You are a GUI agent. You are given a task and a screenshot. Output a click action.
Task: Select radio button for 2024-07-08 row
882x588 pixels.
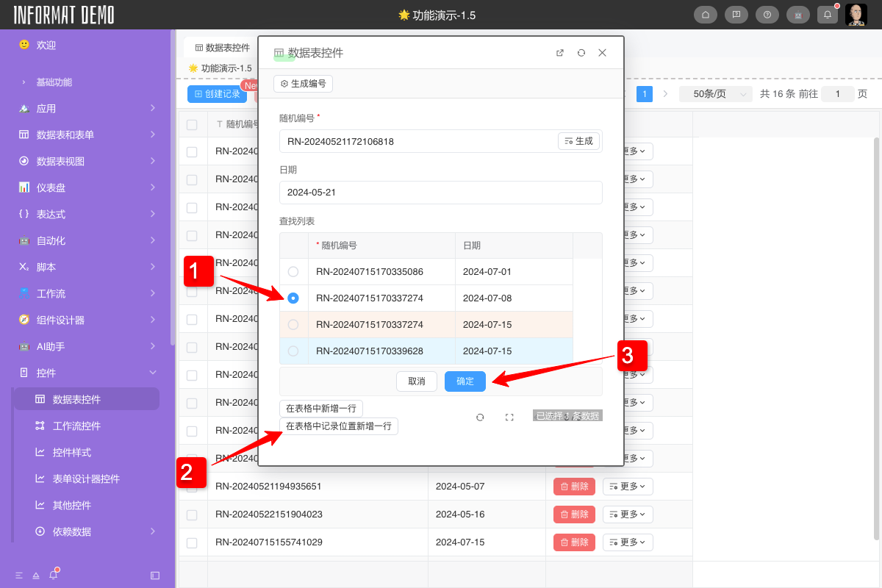point(293,298)
